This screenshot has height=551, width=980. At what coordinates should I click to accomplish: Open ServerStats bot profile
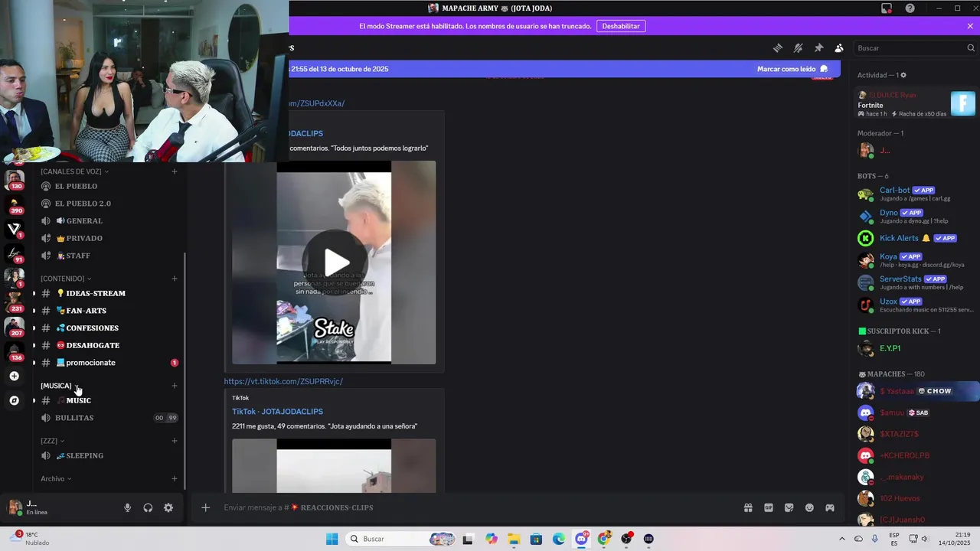click(x=916, y=282)
